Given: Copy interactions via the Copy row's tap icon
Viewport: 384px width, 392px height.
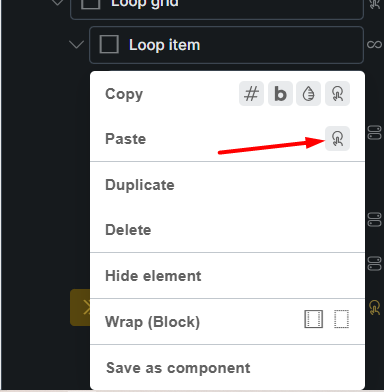Looking at the screenshot, I should (x=337, y=94).
